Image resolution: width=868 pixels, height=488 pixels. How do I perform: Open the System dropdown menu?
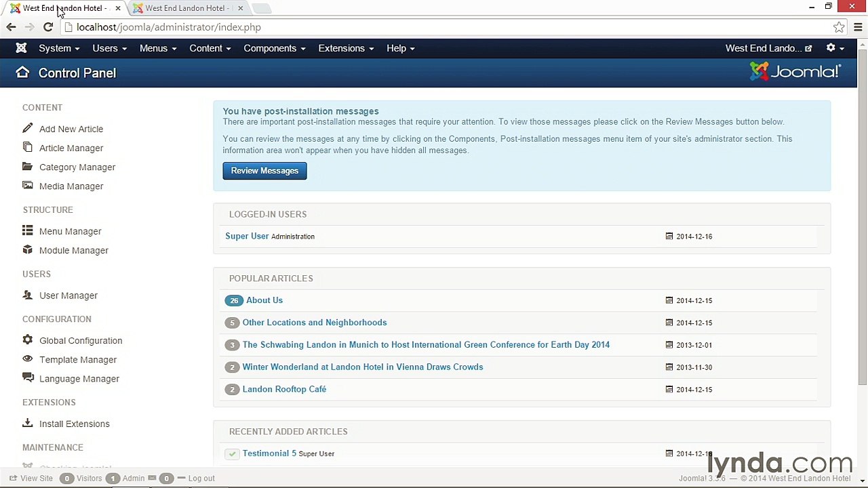point(58,48)
